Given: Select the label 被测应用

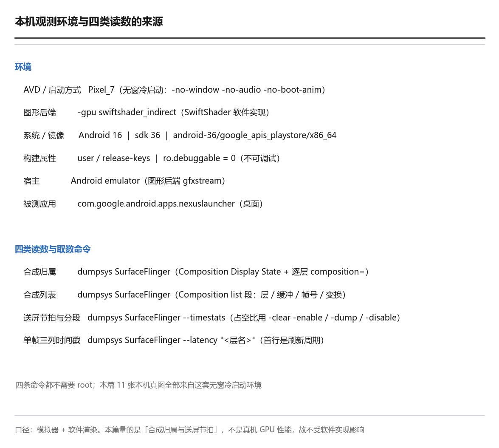Looking at the screenshot, I should [39, 204].
